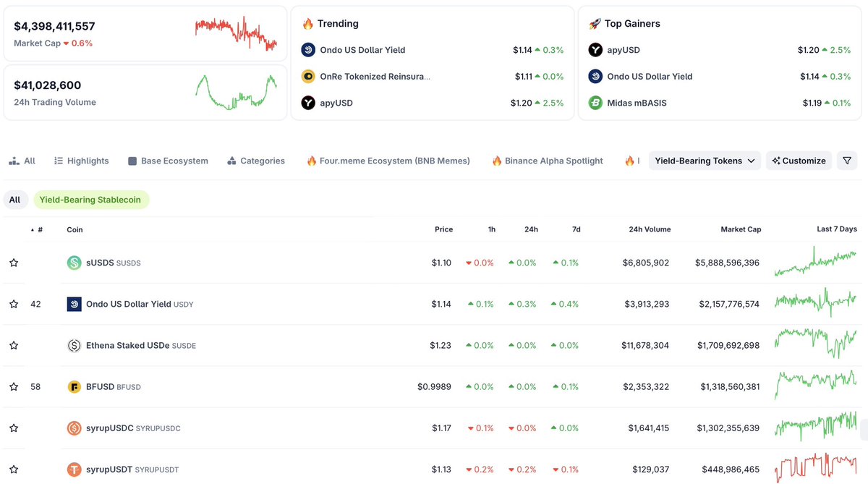The image size is (868, 484).
Task: Open the Categories tab
Action: [x=256, y=161]
